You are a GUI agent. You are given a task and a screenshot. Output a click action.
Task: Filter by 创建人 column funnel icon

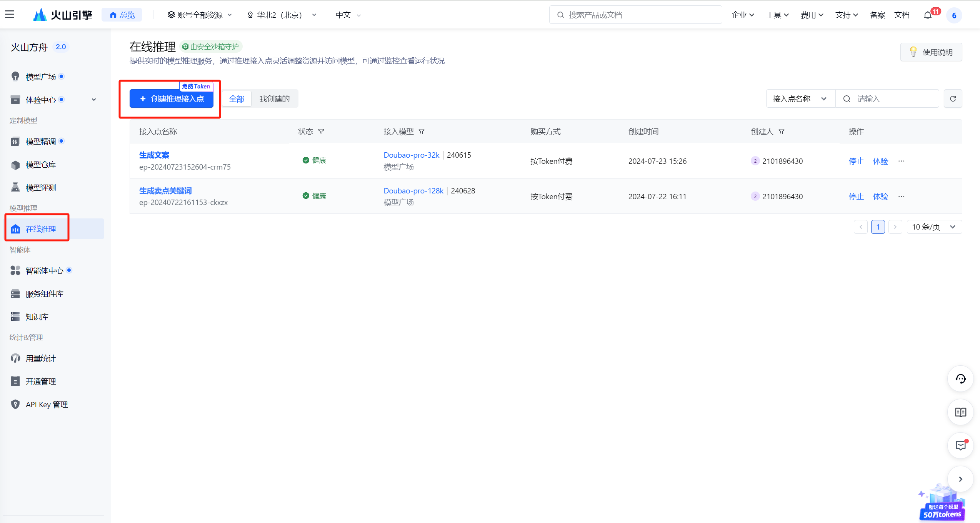point(782,132)
